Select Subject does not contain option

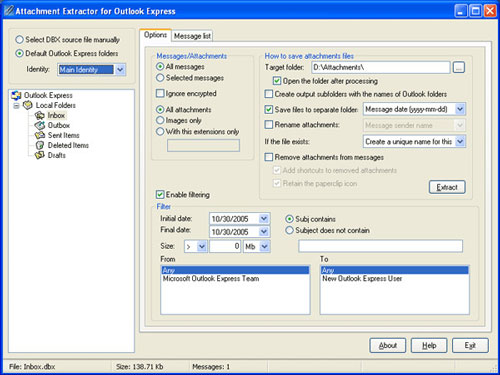(289, 230)
